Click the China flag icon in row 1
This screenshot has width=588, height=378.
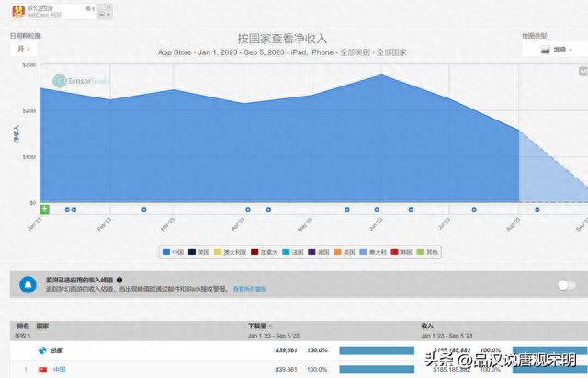(x=43, y=370)
